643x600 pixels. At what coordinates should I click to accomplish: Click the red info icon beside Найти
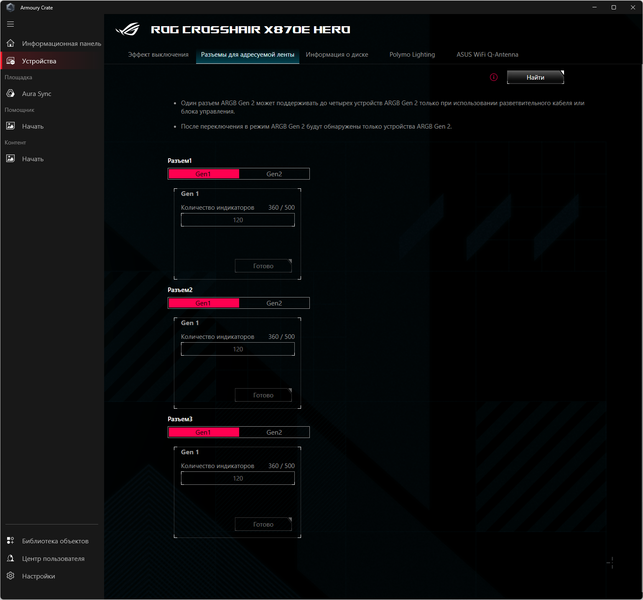pos(494,77)
